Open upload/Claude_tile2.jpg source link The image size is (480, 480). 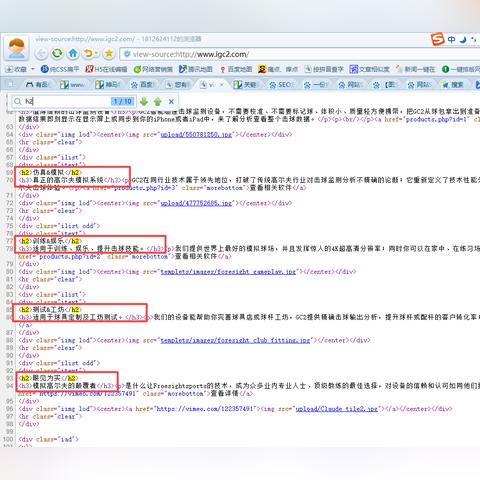337,409
